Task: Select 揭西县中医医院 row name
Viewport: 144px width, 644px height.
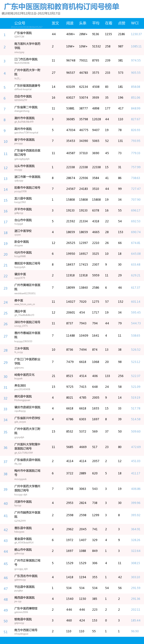Action: click(x=24, y=597)
